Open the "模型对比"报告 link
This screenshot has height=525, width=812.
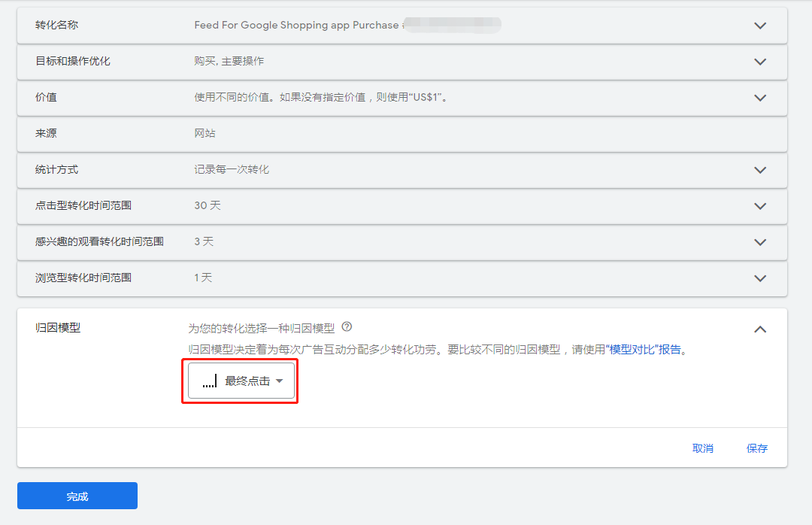click(645, 350)
